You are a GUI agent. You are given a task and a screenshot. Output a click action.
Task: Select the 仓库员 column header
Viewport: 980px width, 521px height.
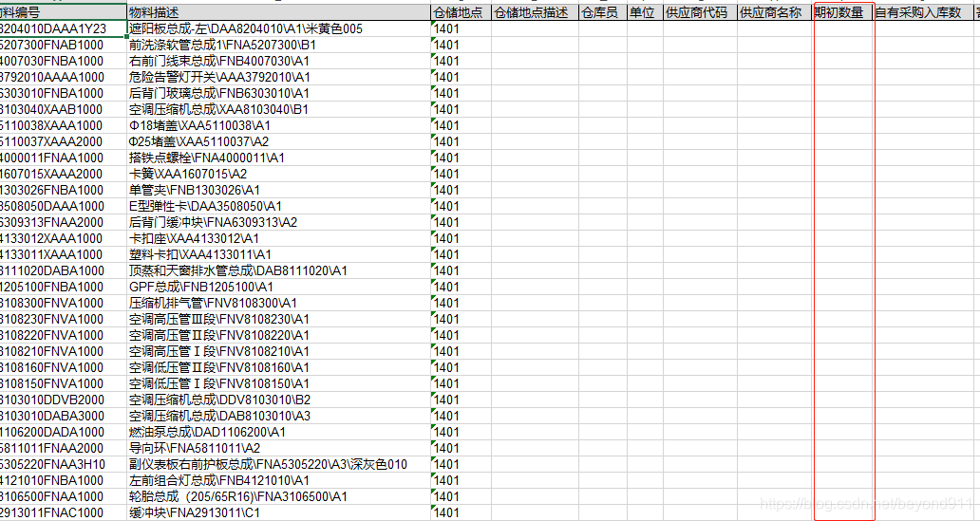pos(603,12)
